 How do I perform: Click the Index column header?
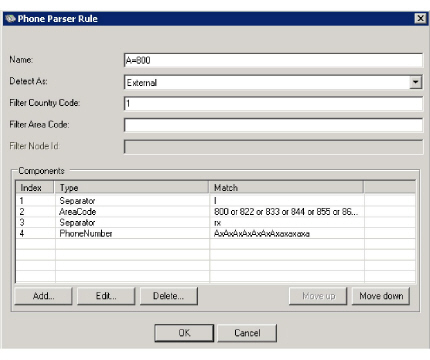(35, 188)
